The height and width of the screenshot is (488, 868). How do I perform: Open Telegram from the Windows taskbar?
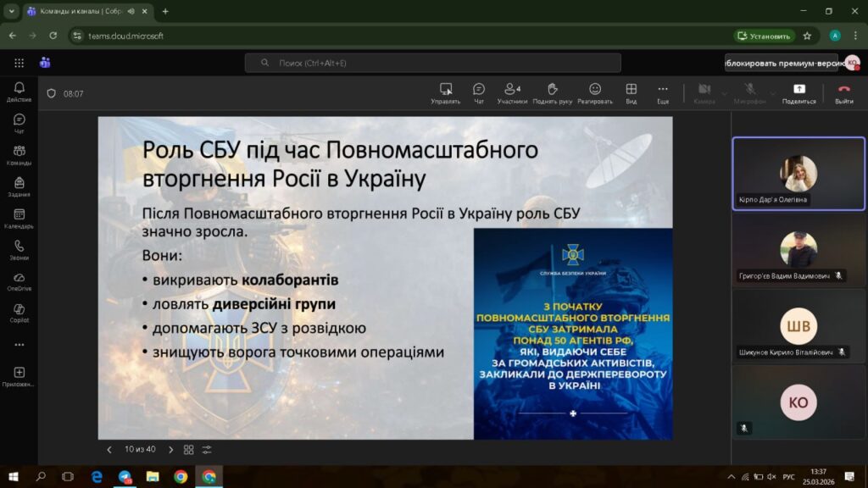point(125,477)
